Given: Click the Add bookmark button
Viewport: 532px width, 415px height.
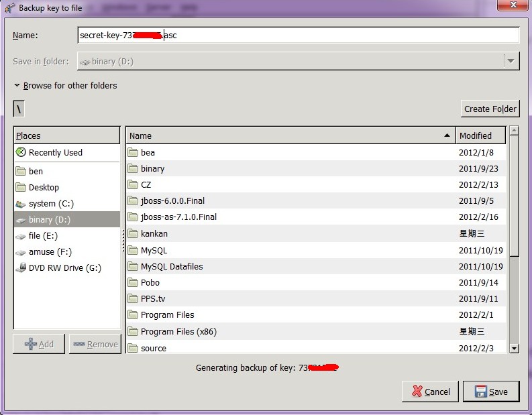Looking at the screenshot, I should click(x=39, y=344).
